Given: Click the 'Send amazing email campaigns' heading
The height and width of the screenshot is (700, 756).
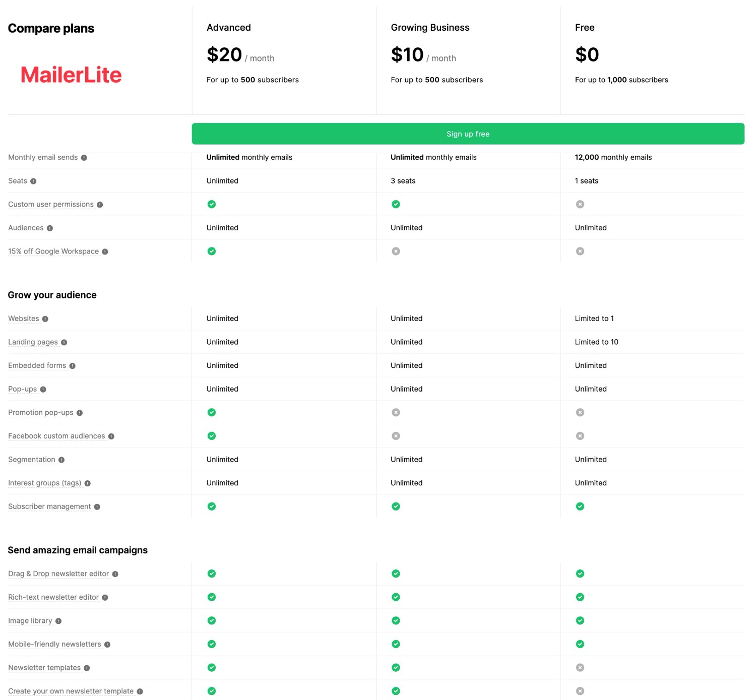Looking at the screenshot, I should click(78, 550).
